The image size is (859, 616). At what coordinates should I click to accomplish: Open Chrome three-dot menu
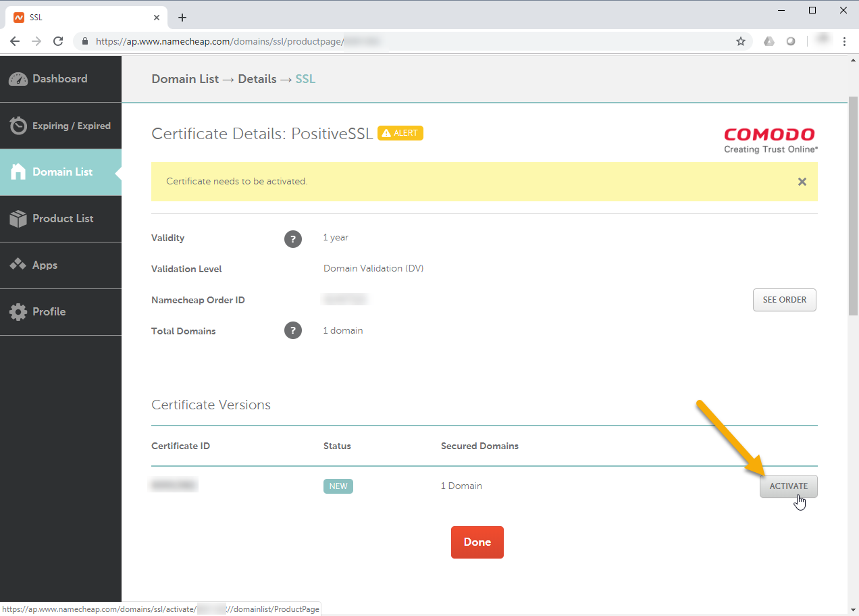point(844,41)
